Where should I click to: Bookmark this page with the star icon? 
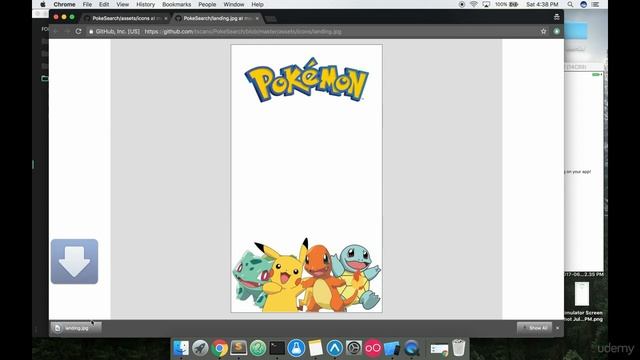click(543, 31)
